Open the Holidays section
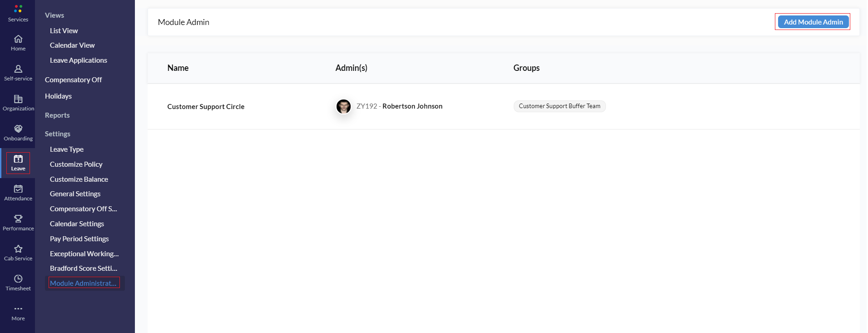Viewport: 868px width, 333px height. pos(58,96)
